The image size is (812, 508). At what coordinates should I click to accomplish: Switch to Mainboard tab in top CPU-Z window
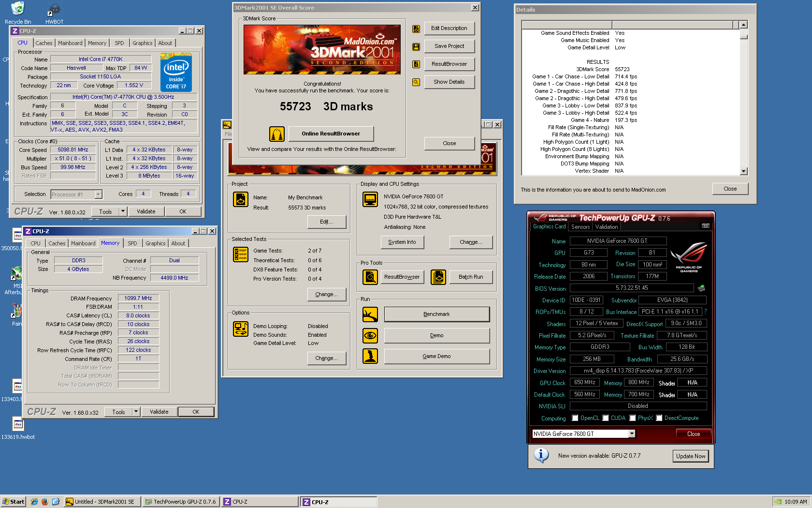pos(70,43)
